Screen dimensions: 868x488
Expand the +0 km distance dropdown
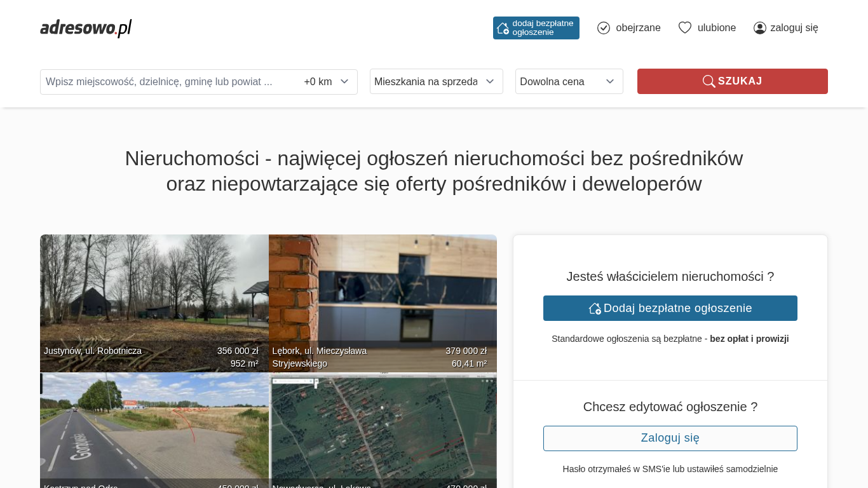pos(327,81)
